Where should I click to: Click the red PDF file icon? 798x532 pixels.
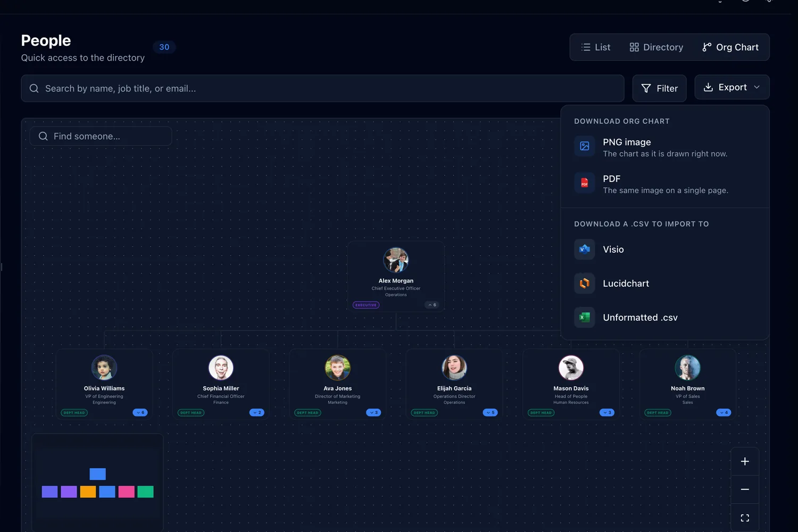[x=585, y=183]
